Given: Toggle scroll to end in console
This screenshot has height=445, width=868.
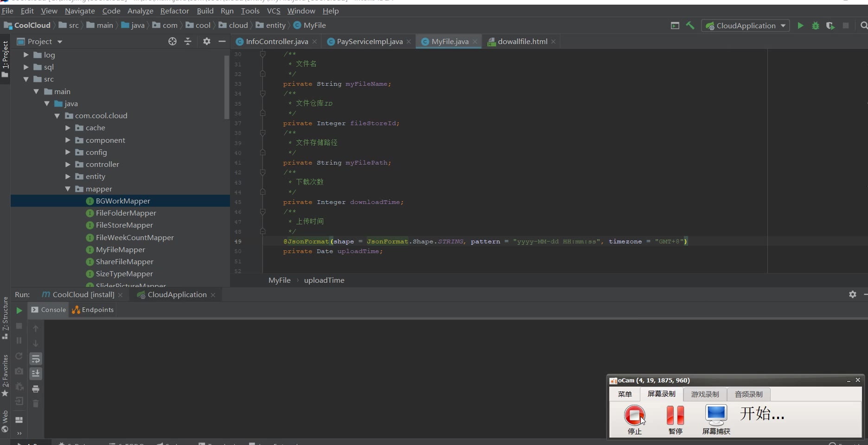Looking at the screenshot, I should click(36, 374).
